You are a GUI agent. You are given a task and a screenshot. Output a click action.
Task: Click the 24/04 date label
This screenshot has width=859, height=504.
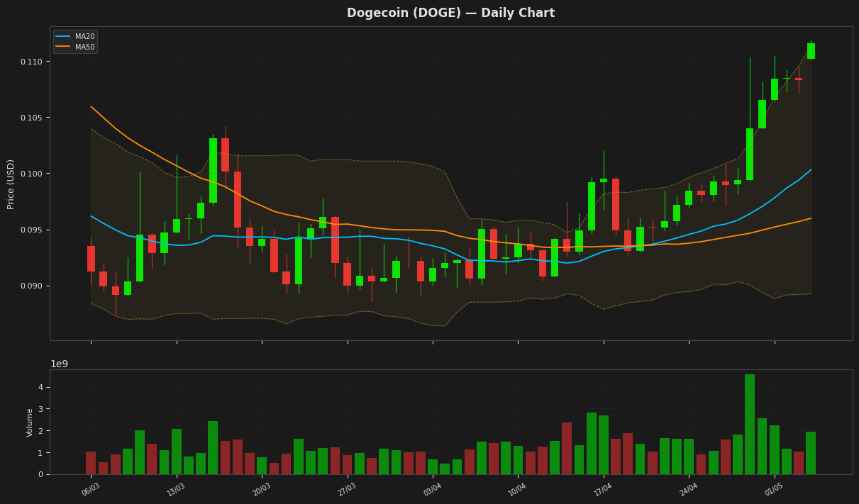[689, 489]
